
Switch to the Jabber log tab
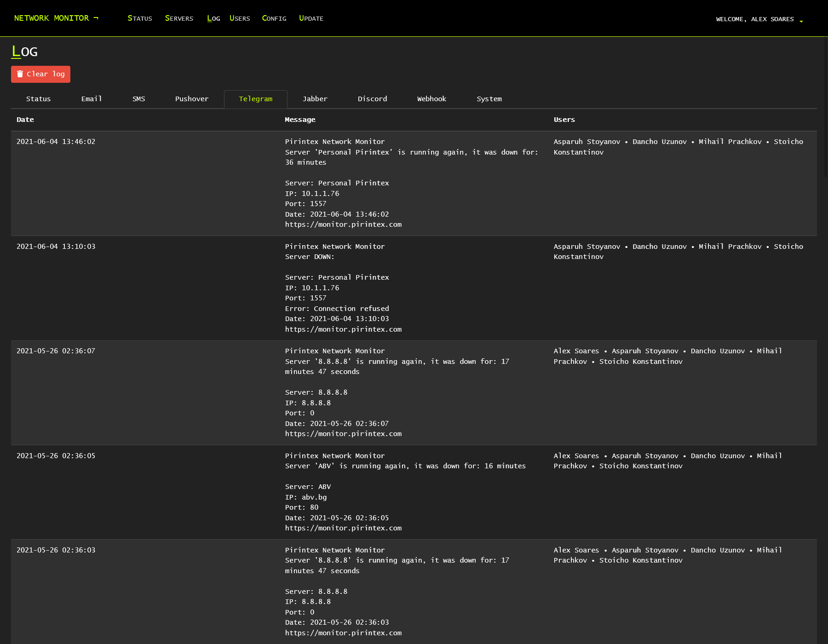(x=315, y=99)
